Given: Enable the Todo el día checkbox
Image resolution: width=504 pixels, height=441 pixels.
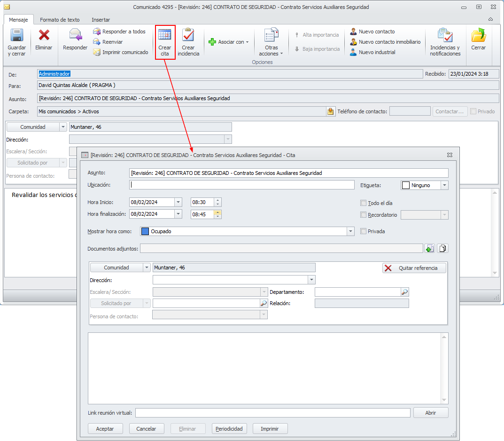Looking at the screenshot, I should [x=363, y=203].
